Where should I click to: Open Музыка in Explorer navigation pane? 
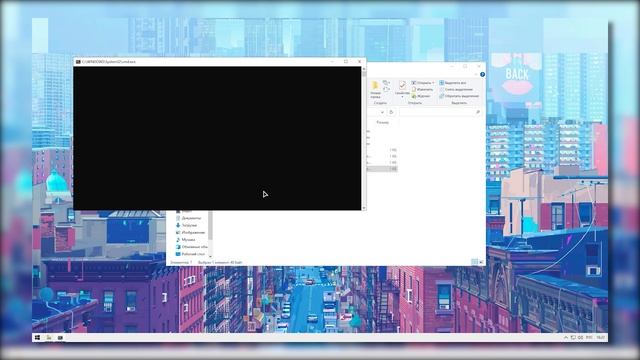click(185, 240)
